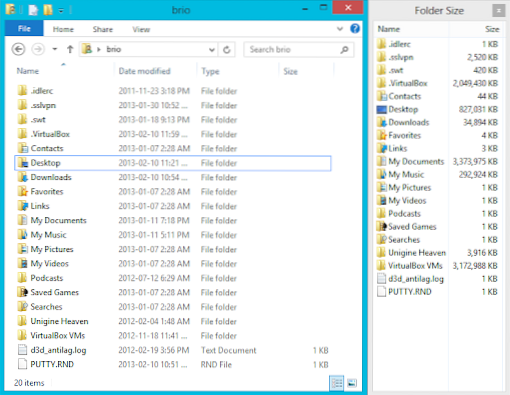Click the Forward navigation arrow
The width and height of the screenshot is (510, 395).
tap(38, 49)
